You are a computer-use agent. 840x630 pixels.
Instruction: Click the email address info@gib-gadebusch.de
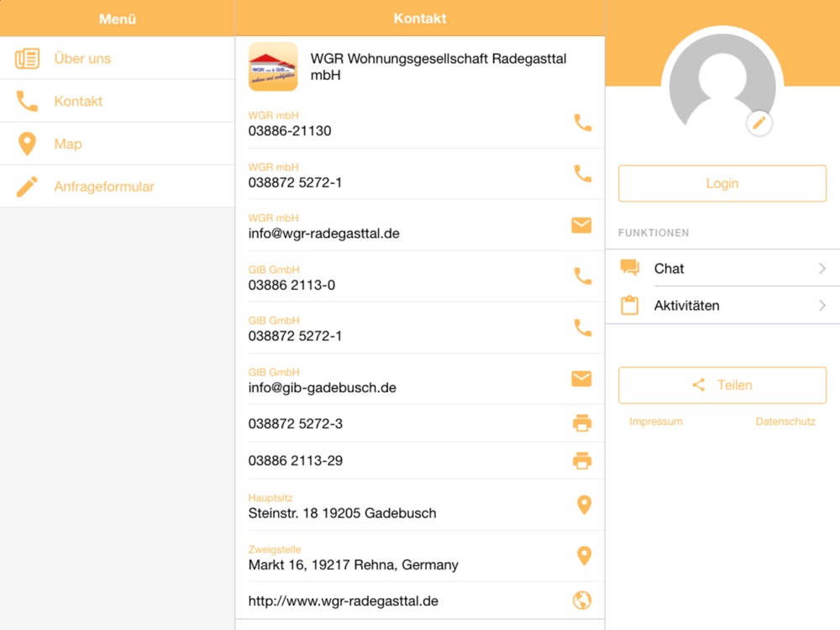(323, 387)
